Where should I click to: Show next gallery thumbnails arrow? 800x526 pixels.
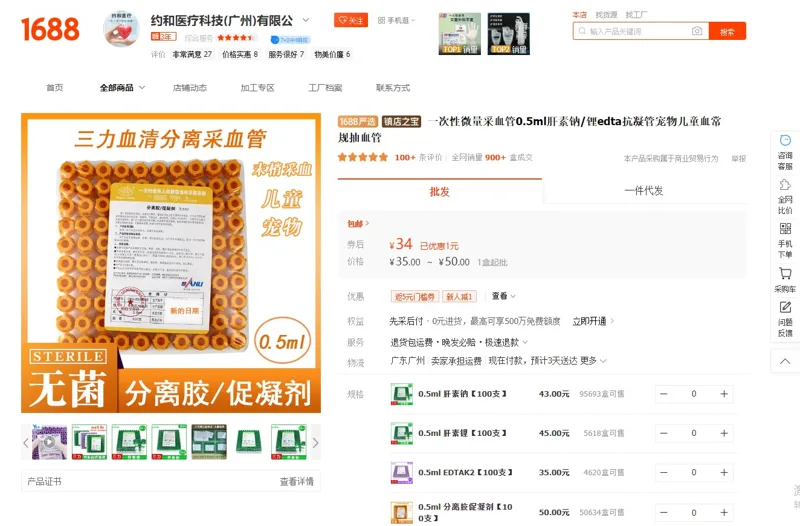[315, 442]
